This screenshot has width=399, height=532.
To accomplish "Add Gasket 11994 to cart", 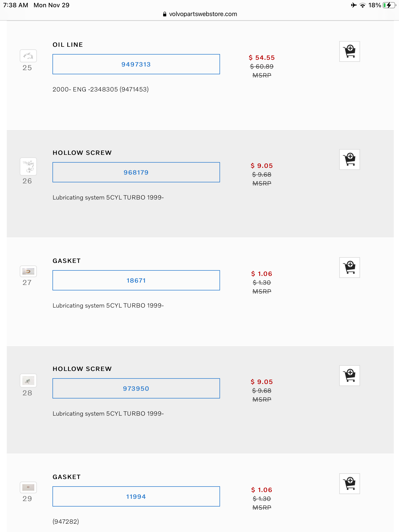I will click(x=349, y=484).
